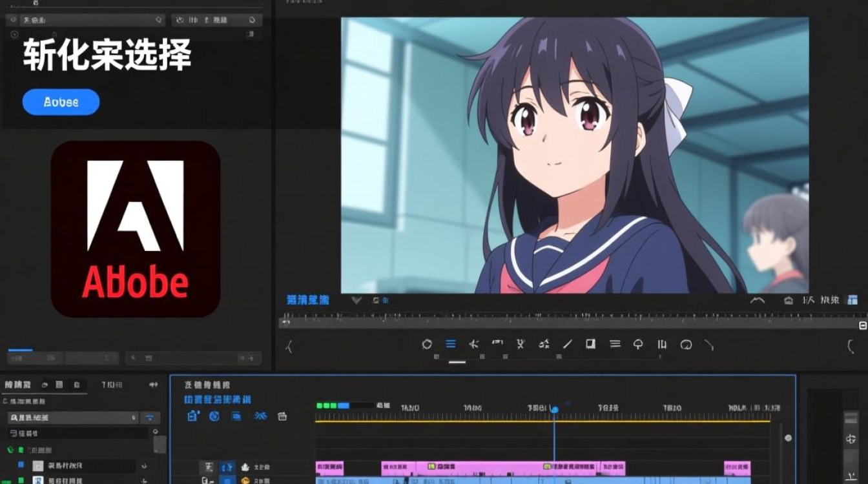The width and height of the screenshot is (868, 484).
Task: Click the blue link-shaped icon in the timeline header
Action: tap(260, 416)
